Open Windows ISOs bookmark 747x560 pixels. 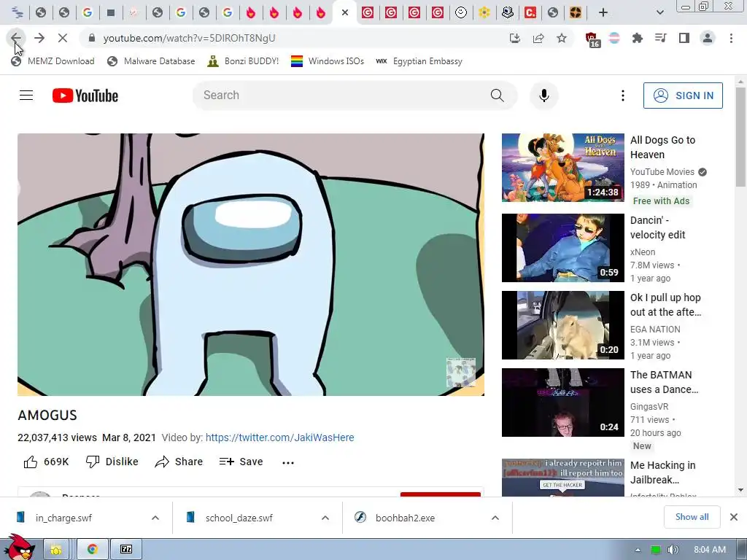pos(328,61)
